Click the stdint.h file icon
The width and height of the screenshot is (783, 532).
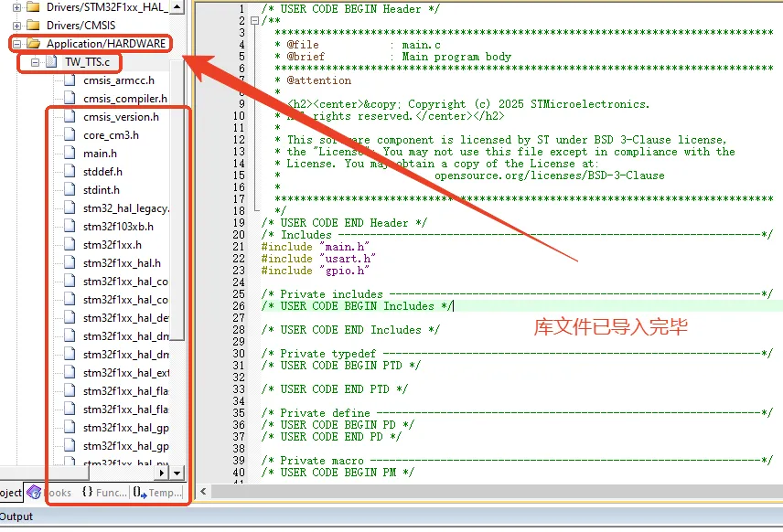click(70, 190)
